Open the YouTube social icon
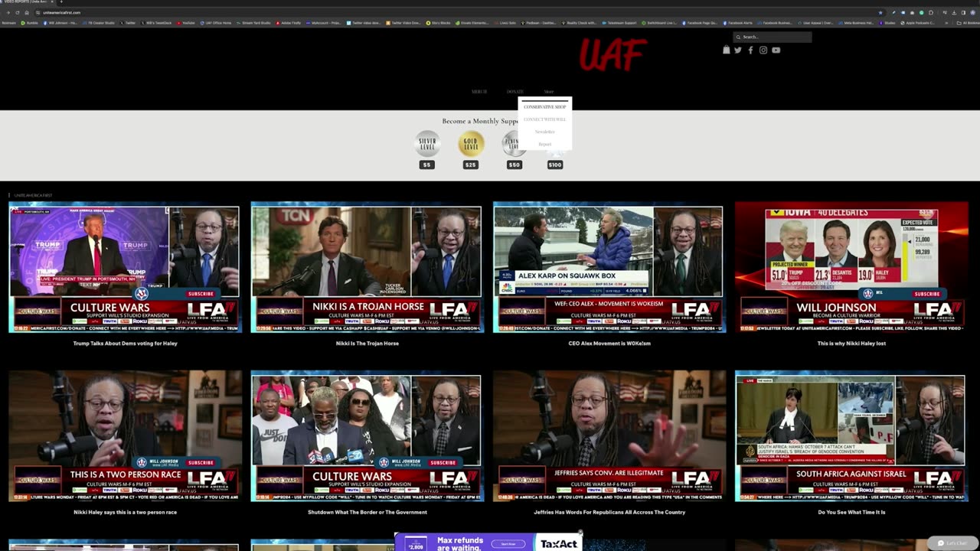The width and height of the screenshot is (980, 551). pyautogui.click(x=776, y=50)
